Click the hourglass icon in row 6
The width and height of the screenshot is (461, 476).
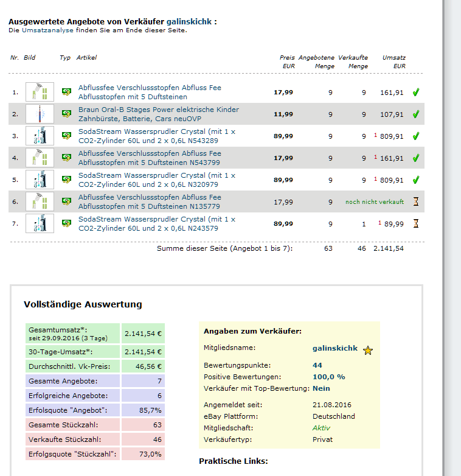point(416,201)
